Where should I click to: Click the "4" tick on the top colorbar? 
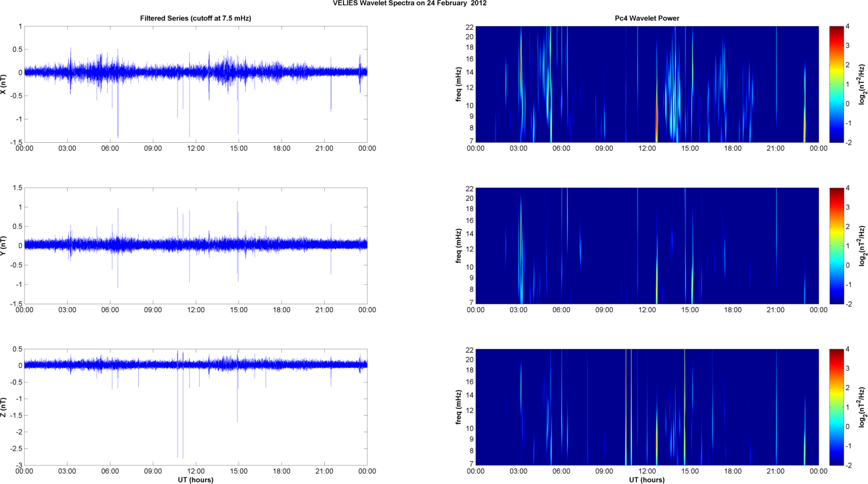coord(848,27)
